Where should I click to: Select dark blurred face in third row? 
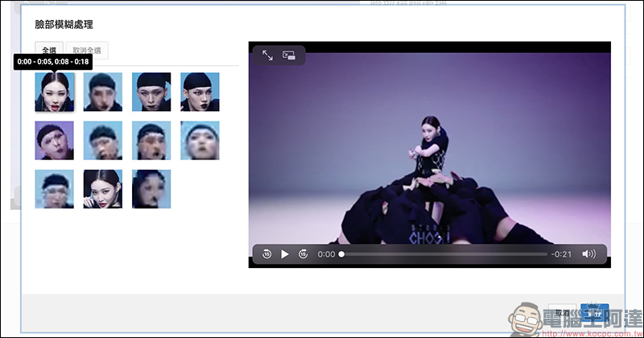pyautogui.click(x=151, y=189)
